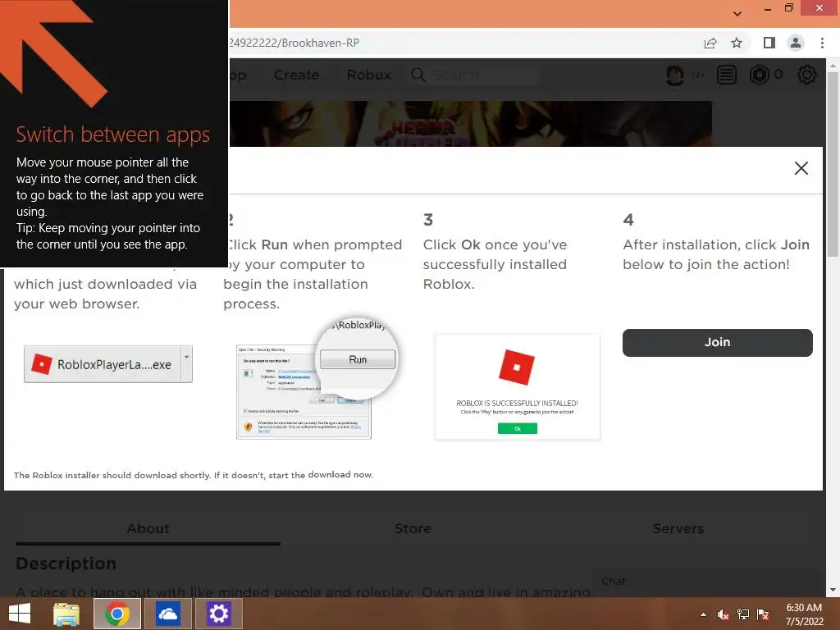Image resolution: width=840 pixels, height=630 pixels.
Task: Open OneDrive from the taskbar
Action: coord(167,614)
